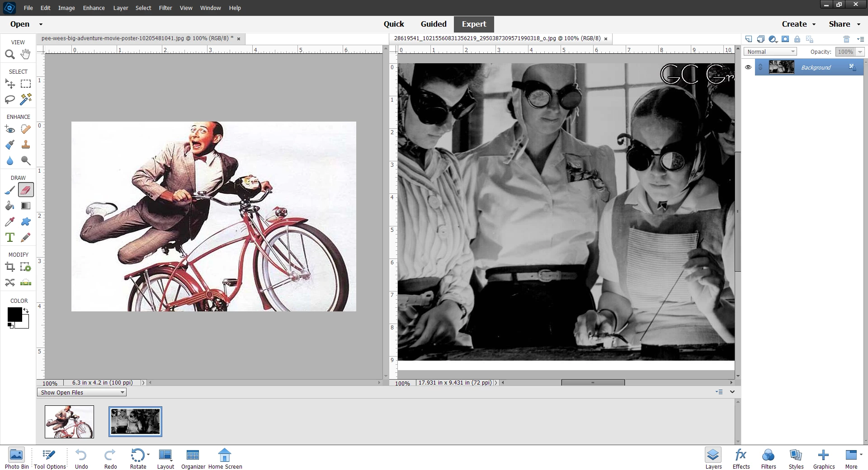868x470 pixels.
Task: Open the File menu
Action: pos(28,8)
